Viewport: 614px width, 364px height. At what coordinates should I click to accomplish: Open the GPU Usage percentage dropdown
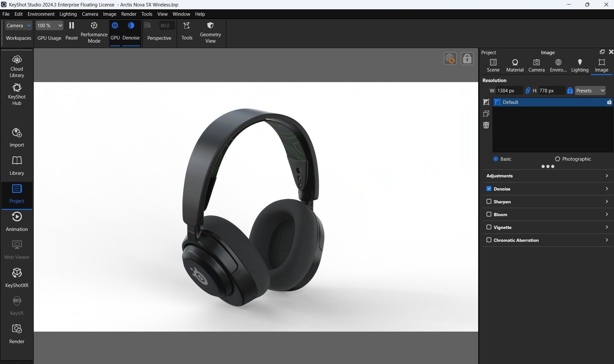point(49,25)
